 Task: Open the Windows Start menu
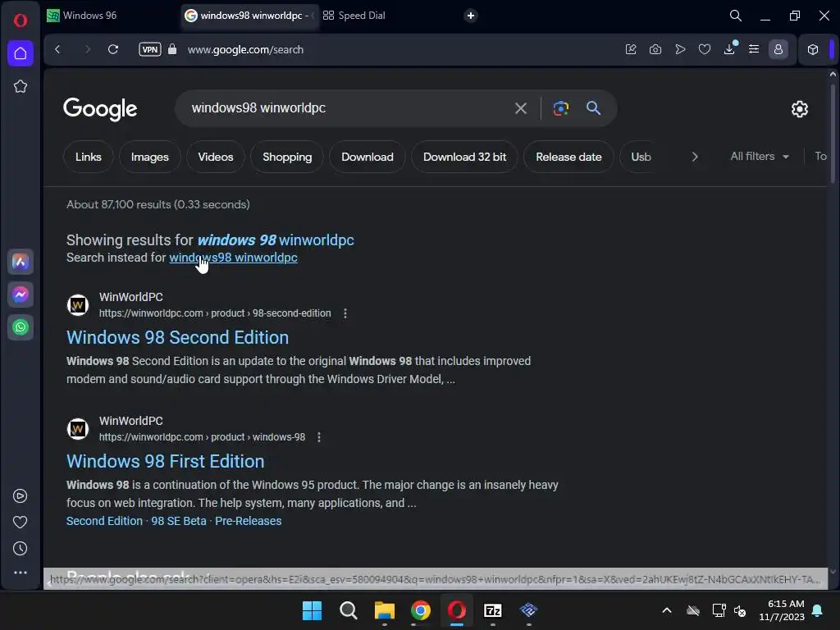coord(312,610)
